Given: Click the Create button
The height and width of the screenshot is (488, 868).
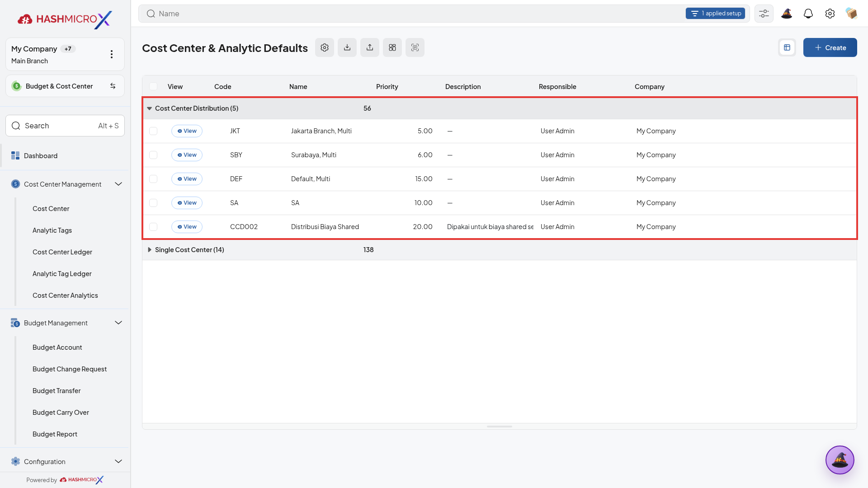Looking at the screenshot, I should pos(830,47).
